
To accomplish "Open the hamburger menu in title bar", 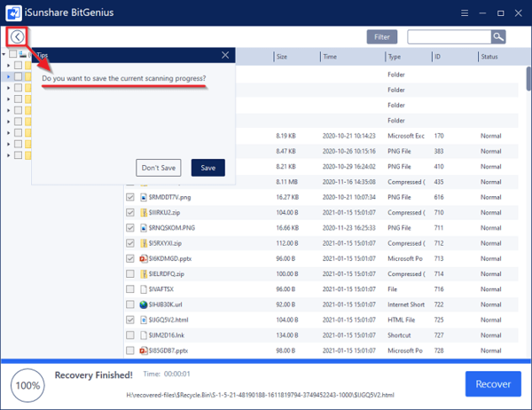I will click(x=465, y=13).
